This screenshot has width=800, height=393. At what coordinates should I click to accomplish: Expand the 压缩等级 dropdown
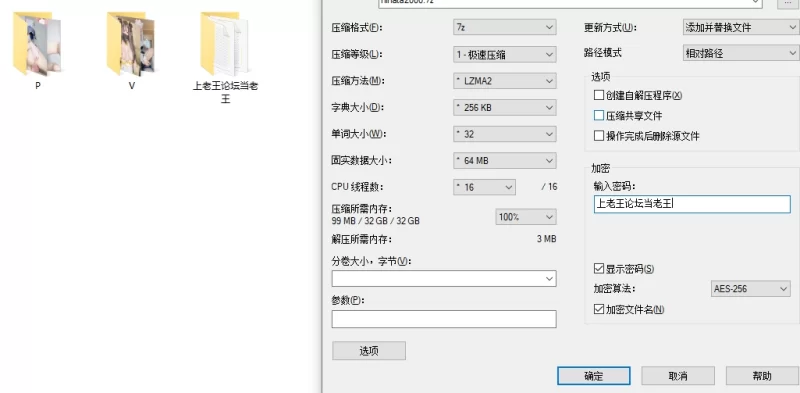pyautogui.click(x=505, y=54)
